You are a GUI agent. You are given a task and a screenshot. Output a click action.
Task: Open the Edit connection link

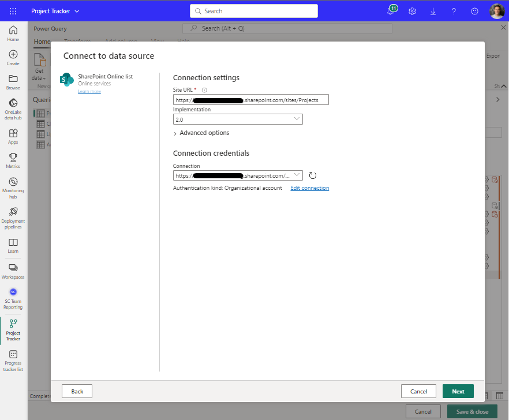(309, 188)
